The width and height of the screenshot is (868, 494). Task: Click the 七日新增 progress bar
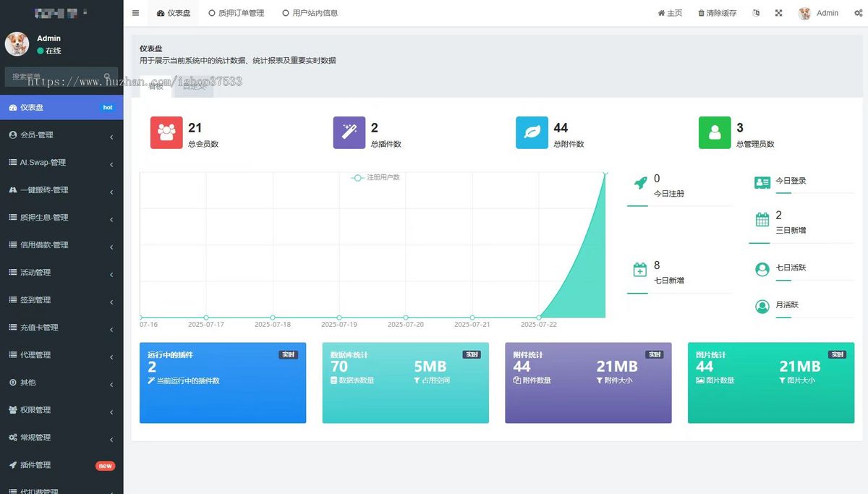680,293
